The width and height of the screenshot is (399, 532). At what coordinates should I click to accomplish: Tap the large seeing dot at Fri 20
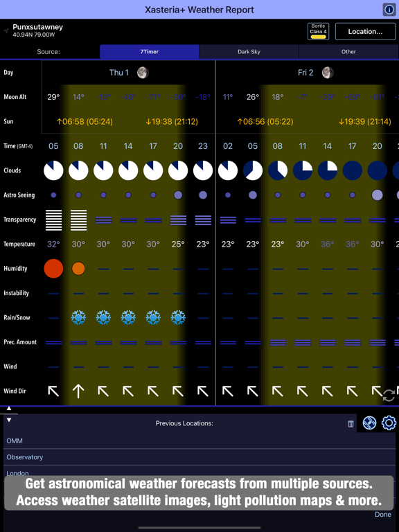click(x=378, y=195)
